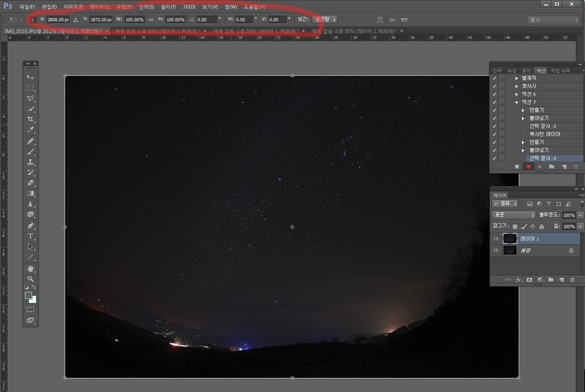Toggle lock all for the layer
Screen dimensions: 585x392
pos(541,226)
